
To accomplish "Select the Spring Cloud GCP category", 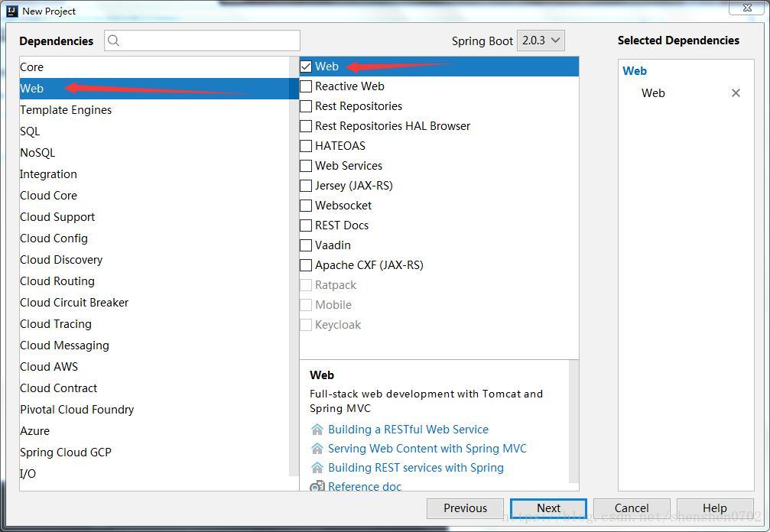I will (x=154, y=452).
